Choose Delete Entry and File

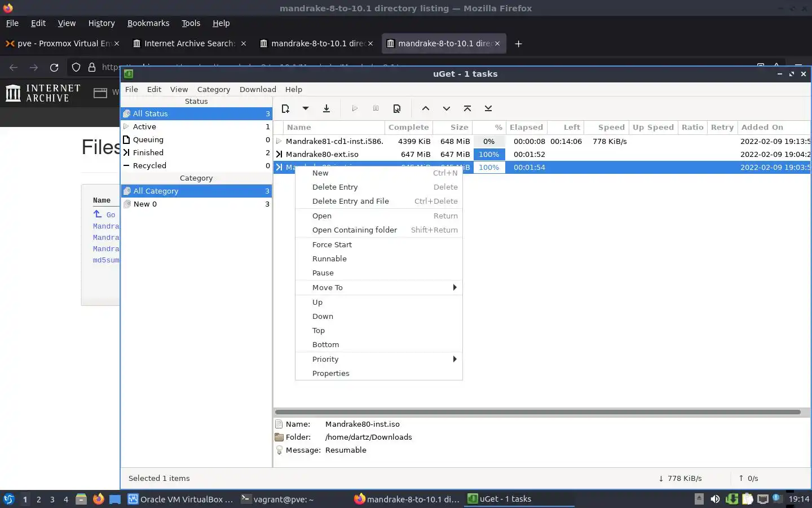[378, 201]
